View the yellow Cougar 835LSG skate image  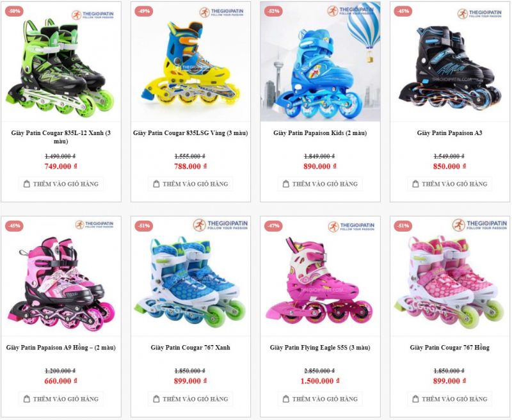tap(191, 61)
